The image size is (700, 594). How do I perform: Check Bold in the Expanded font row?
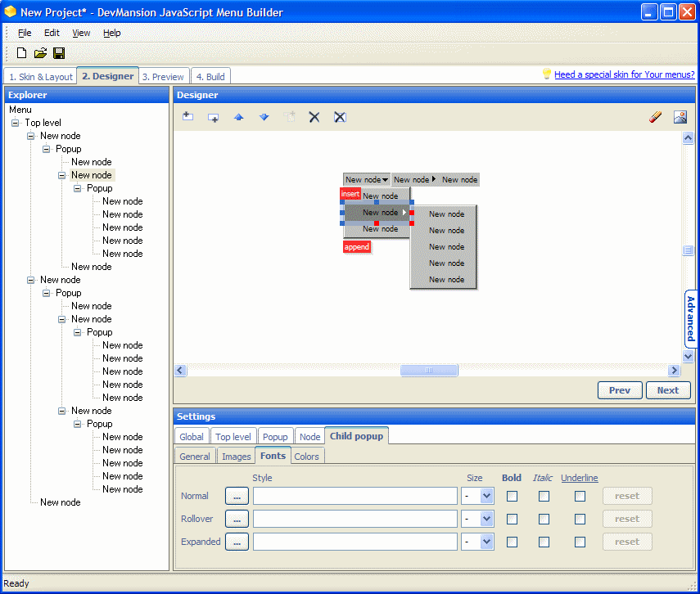[x=512, y=542]
